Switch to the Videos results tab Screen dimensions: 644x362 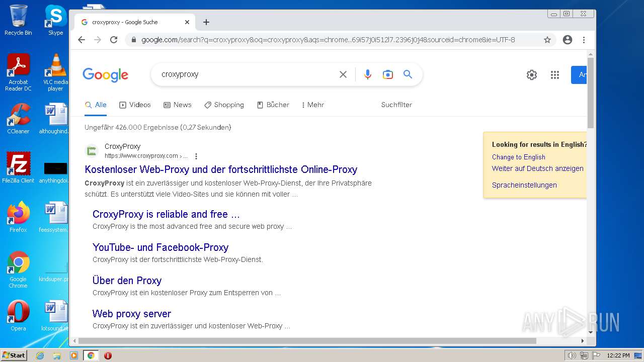[x=135, y=105]
